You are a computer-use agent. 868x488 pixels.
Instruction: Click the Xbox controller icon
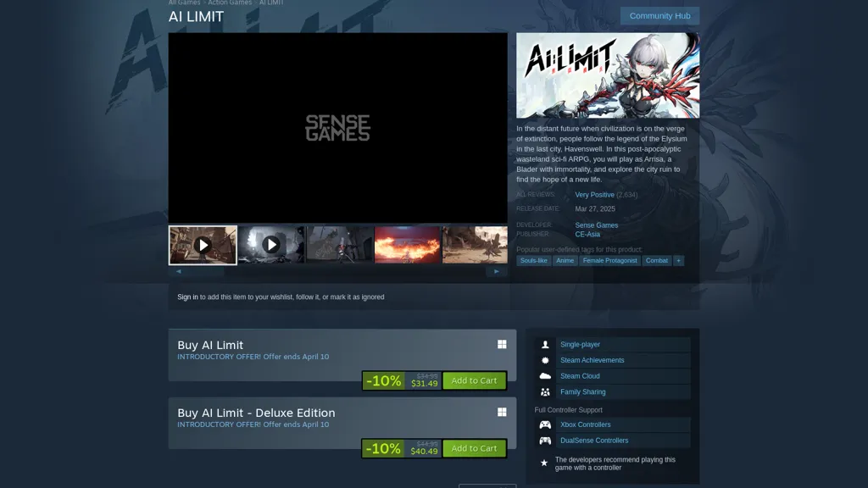pyautogui.click(x=545, y=424)
